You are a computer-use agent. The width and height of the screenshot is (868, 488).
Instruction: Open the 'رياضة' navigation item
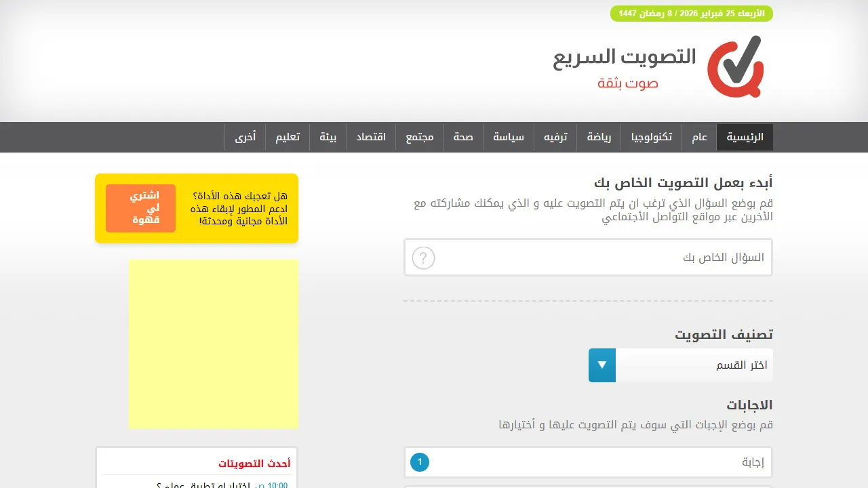coord(599,137)
